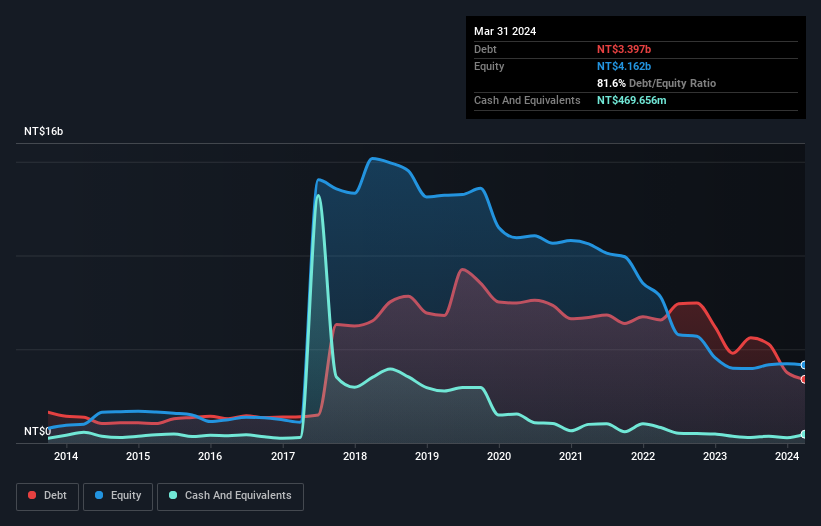Viewport: 821px width, 526px height.
Task: Click the NT$0 y-axis label
Action: pyautogui.click(x=37, y=431)
